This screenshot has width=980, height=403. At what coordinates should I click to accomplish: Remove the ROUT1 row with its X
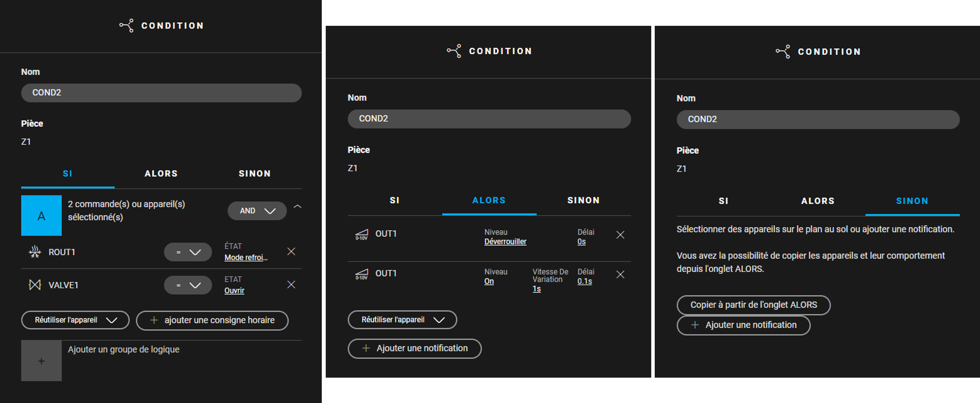(x=291, y=252)
